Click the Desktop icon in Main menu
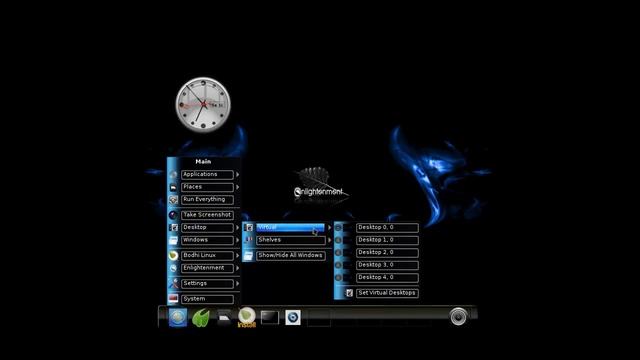640x360 pixels. click(173, 228)
